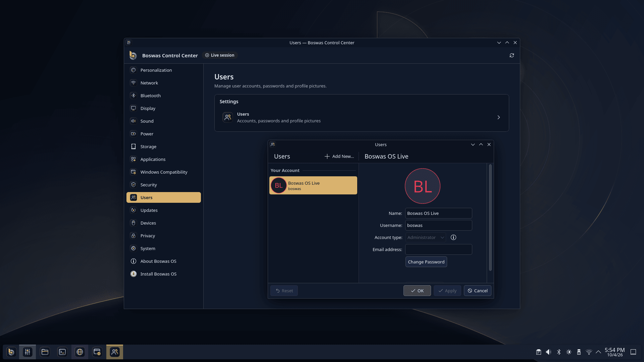Click Wi-Fi tray icon
644x362 pixels.
click(x=589, y=352)
